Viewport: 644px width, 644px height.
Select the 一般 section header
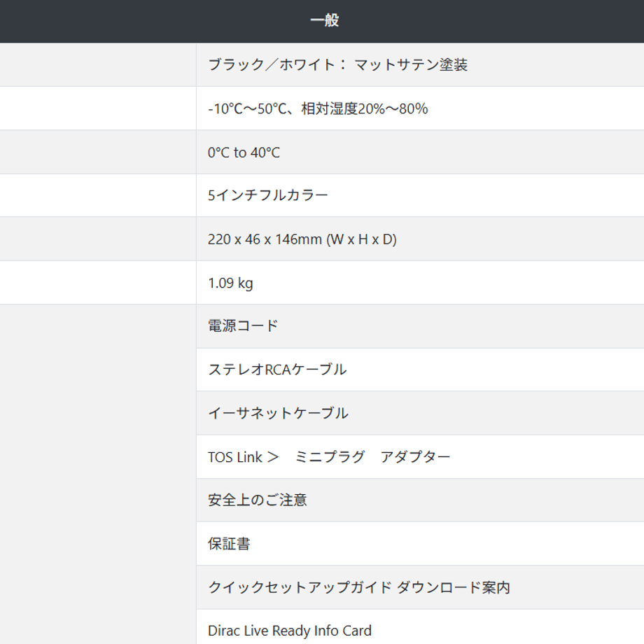click(x=322, y=21)
